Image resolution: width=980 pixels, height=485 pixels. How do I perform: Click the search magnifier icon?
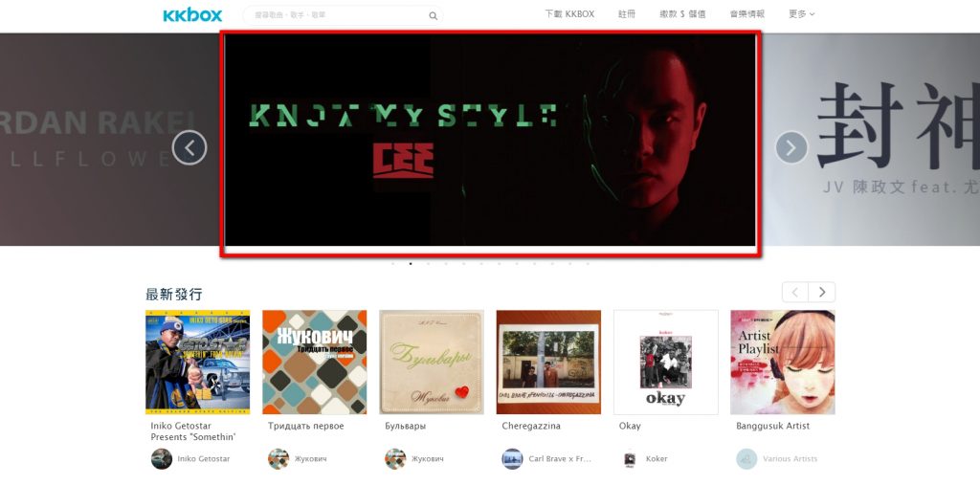[x=434, y=15]
